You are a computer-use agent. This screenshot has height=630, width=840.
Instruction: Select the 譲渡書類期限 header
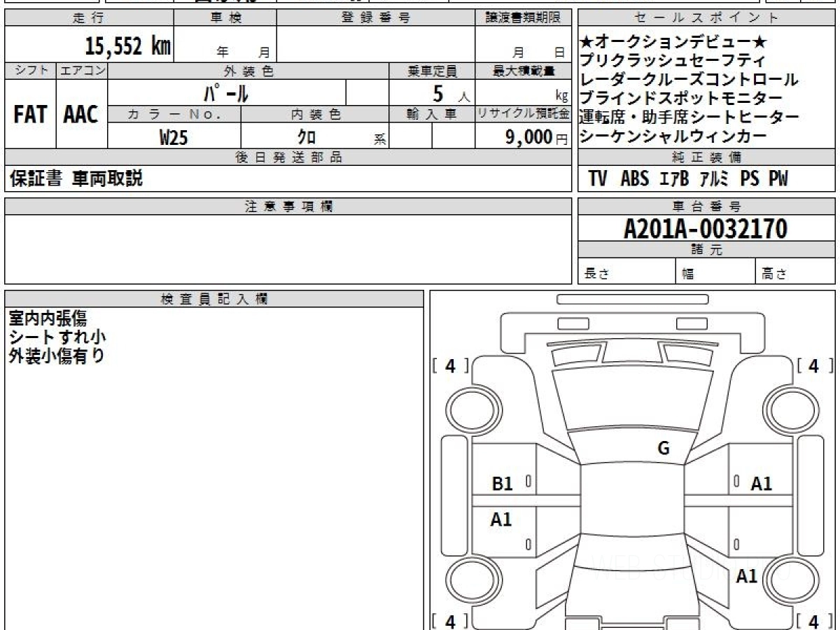click(524, 18)
